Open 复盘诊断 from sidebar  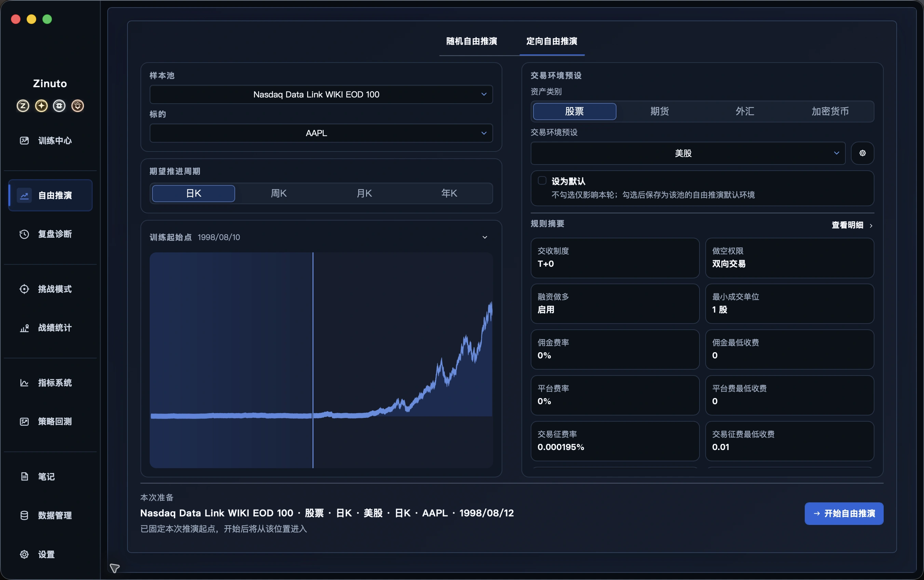click(x=50, y=234)
